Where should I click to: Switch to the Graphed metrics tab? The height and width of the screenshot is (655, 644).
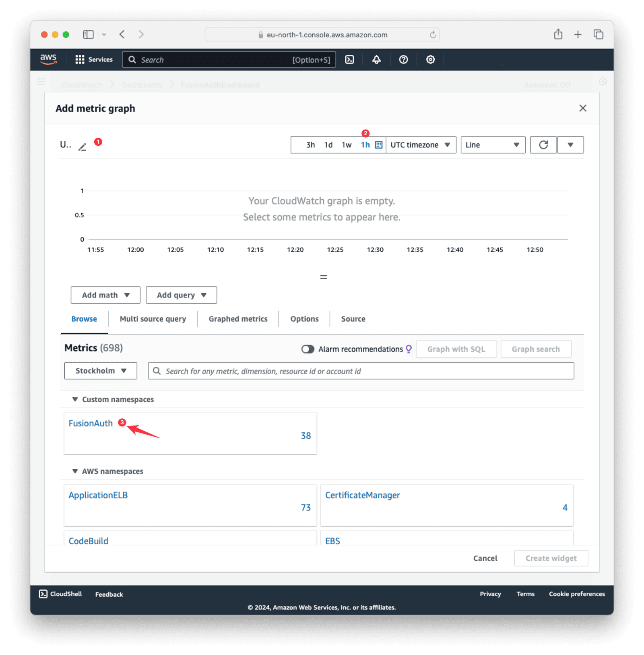238,319
